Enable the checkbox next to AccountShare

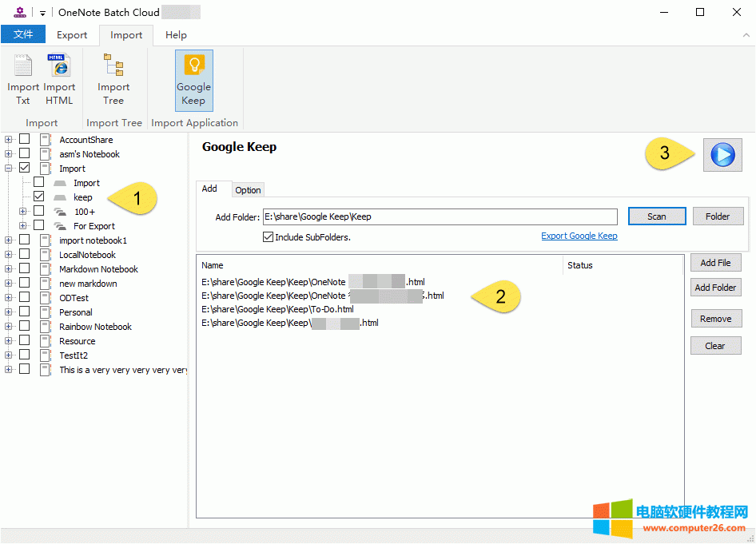pyautogui.click(x=24, y=139)
